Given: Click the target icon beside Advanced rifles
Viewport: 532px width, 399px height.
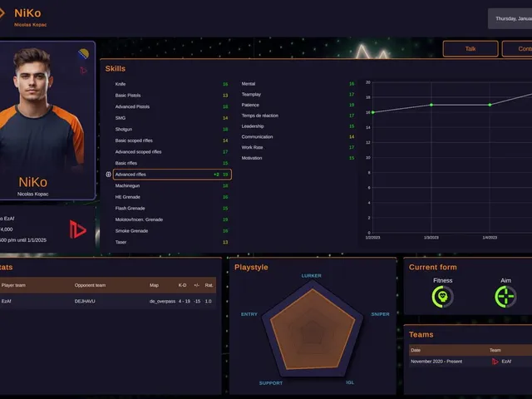Looking at the screenshot, I should (x=108, y=175).
